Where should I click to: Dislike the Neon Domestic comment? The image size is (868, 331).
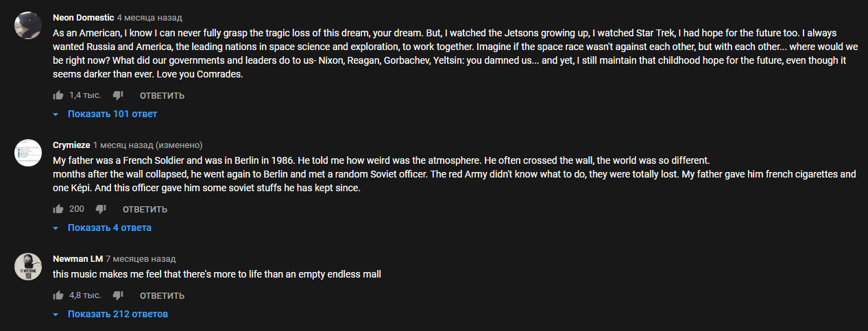(117, 95)
